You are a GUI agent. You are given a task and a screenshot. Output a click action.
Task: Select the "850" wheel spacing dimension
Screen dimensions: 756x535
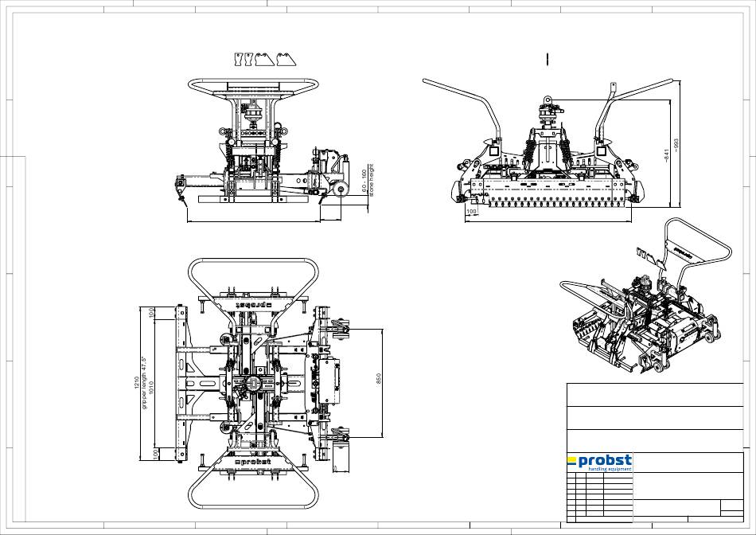point(379,379)
